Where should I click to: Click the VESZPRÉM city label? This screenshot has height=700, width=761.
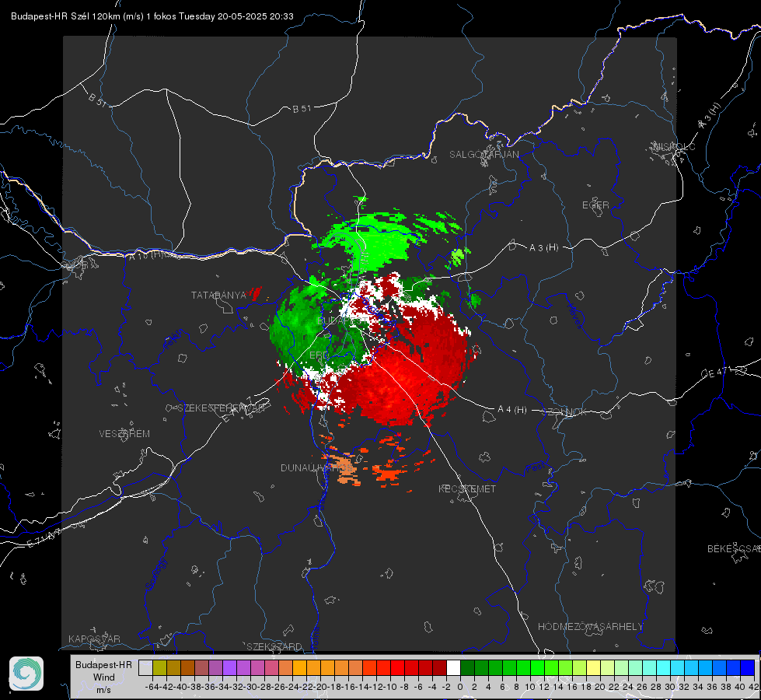pos(124,434)
